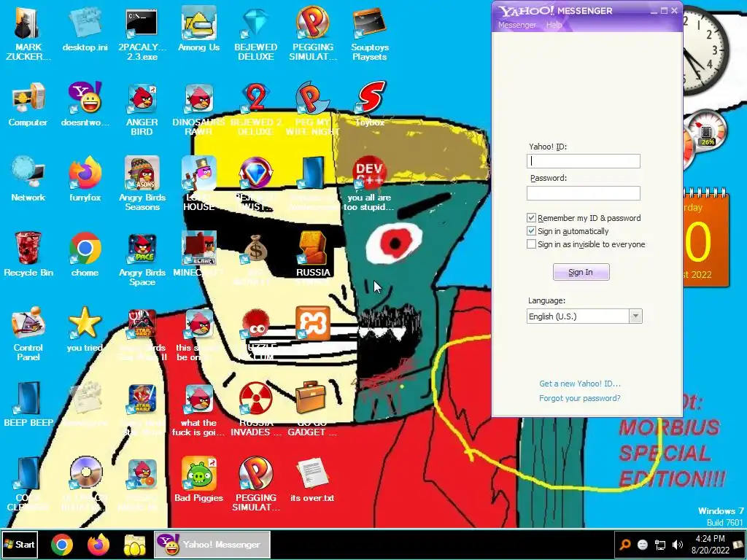The width and height of the screenshot is (747, 560).
Task: Open the DINOSAURS RAWR shortcut
Action: click(198, 109)
